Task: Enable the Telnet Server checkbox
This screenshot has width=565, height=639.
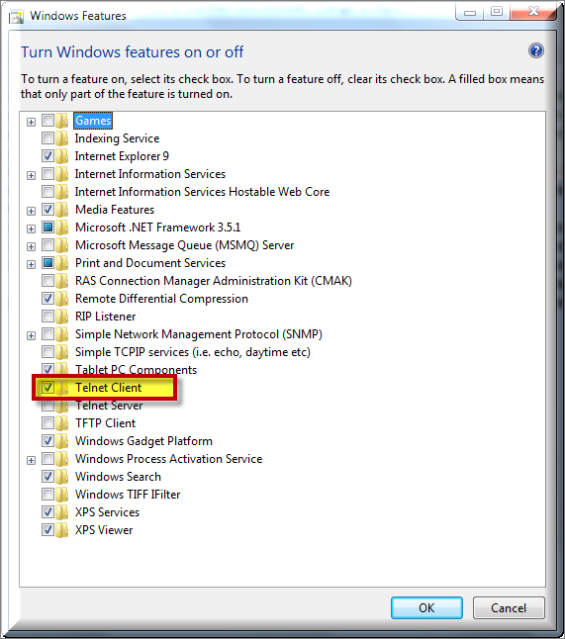Action: (x=48, y=406)
